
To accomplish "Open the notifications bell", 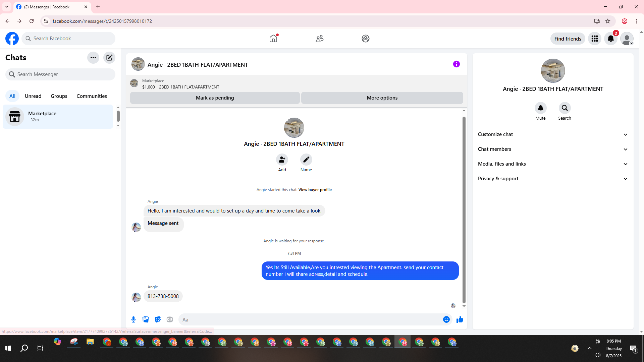I will 611,39.
